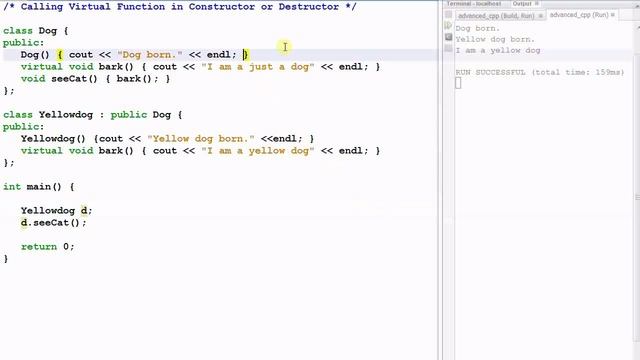This screenshot has height=360, width=640.
Task: Click the 'class Dog {' line
Action: (x=36, y=31)
